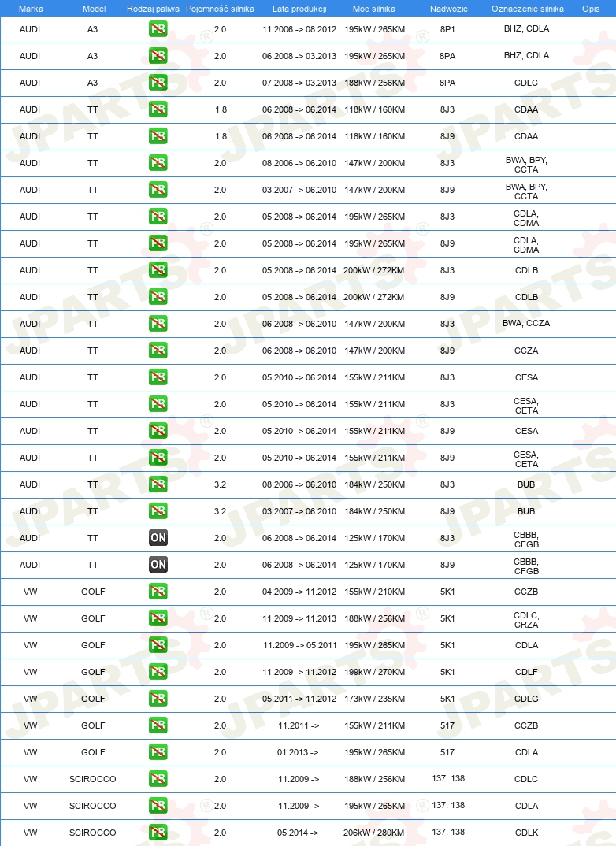Select fuel icon of TT 200kW 8J9 CDLB row
616x846 pixels.
(158, 297)
